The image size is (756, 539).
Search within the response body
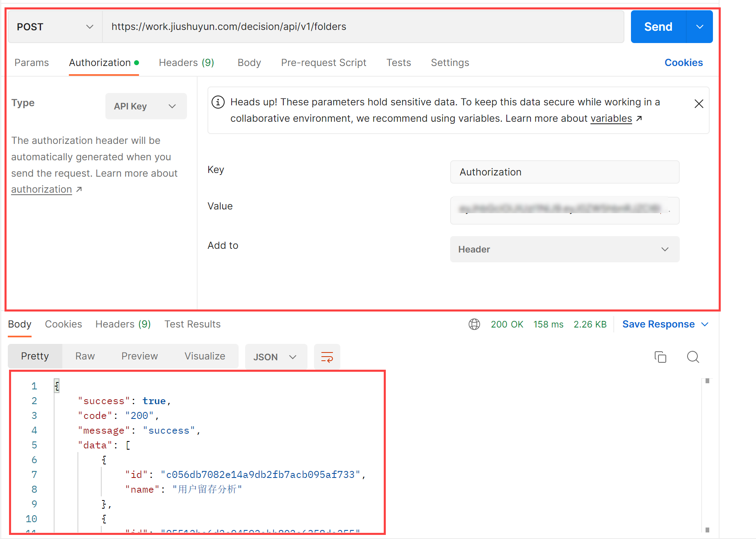pos(693,357)
